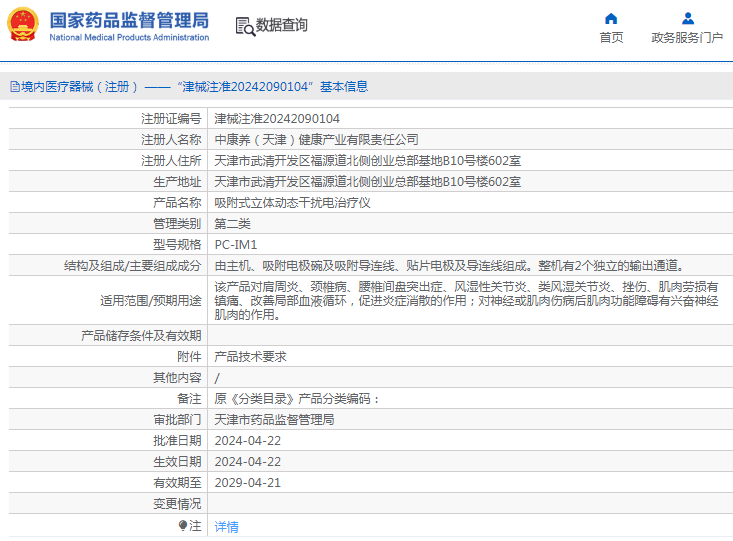Image resolution: width=733 pixels, height=541 pixels.
Task: Click the 结构及组成 description value
Action: point(450,266)
